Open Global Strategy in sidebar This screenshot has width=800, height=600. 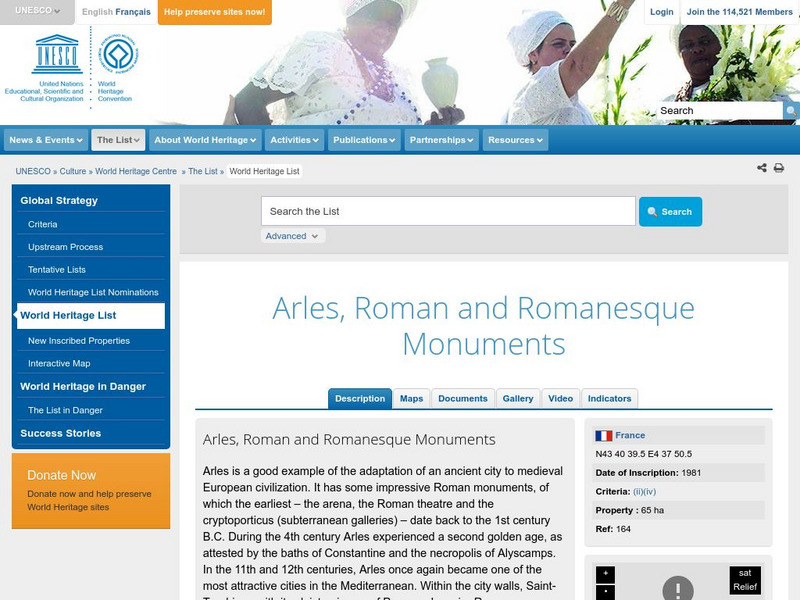(x=59, y=201)
